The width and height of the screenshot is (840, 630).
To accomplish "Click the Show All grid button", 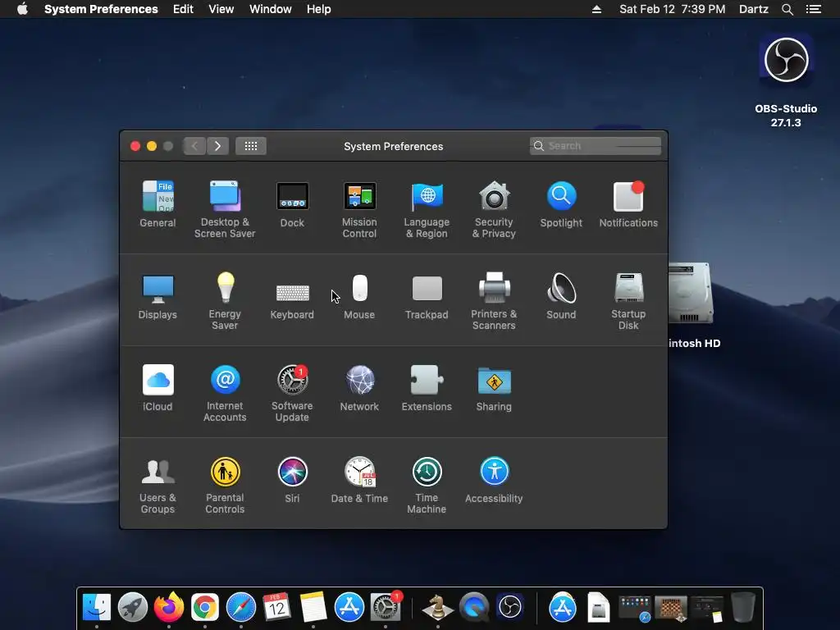I will [251, 146].
